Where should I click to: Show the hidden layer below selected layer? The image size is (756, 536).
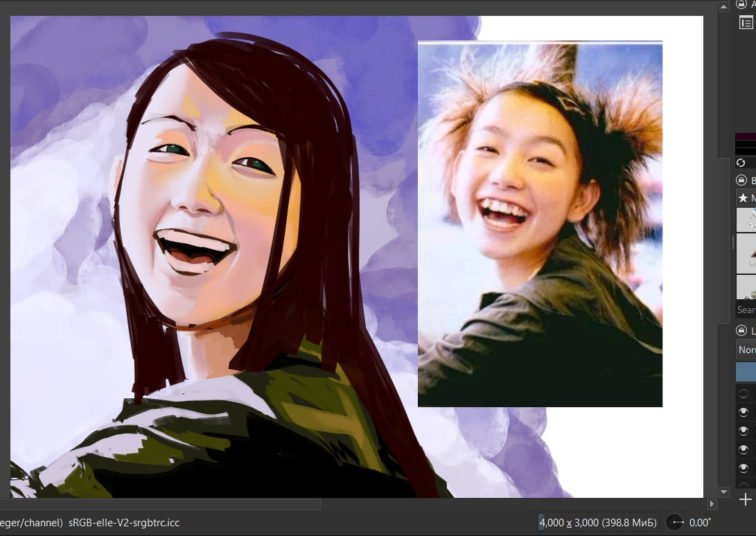(x=744, y=393)
